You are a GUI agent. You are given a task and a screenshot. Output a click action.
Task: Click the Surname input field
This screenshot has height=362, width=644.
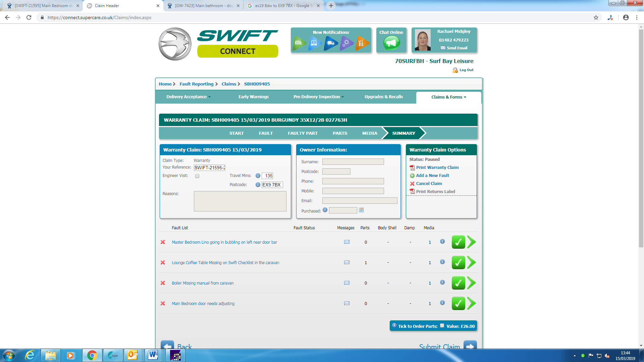pos(353,162)
